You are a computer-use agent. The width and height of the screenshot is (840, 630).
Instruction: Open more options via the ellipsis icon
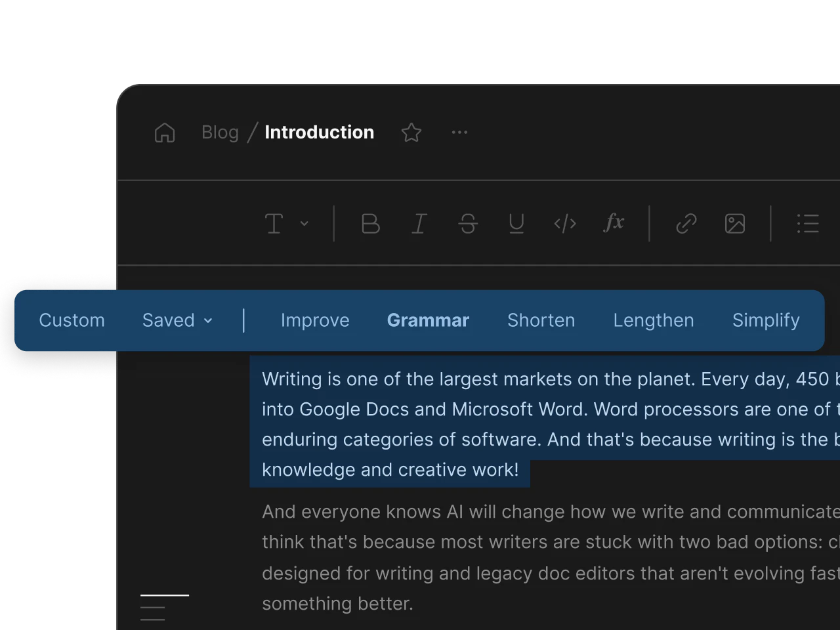pyautogui.click(x=459, y=132)
